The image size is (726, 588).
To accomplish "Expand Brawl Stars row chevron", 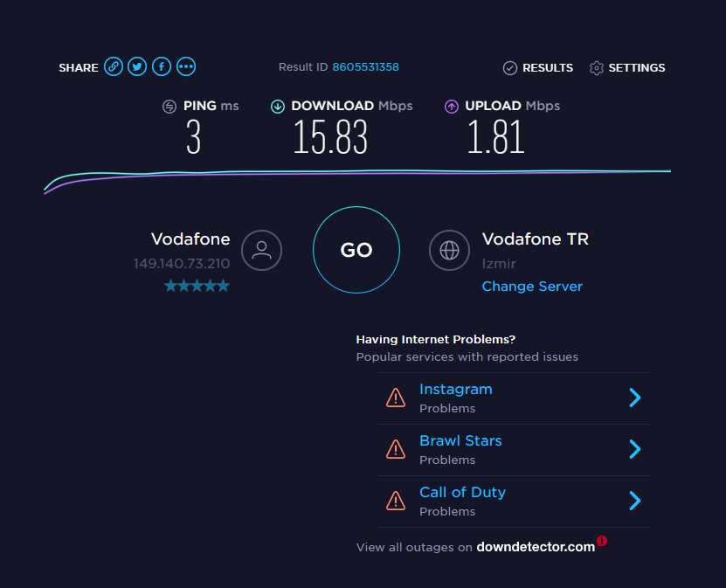I will (635, 449).
